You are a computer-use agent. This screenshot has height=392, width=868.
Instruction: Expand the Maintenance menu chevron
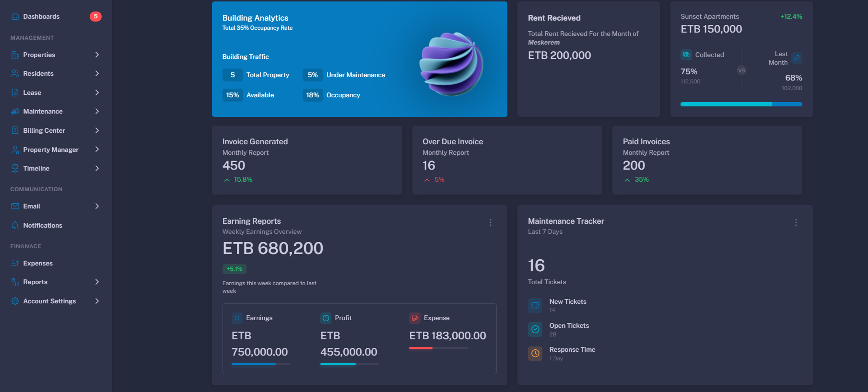click(97, 111)
